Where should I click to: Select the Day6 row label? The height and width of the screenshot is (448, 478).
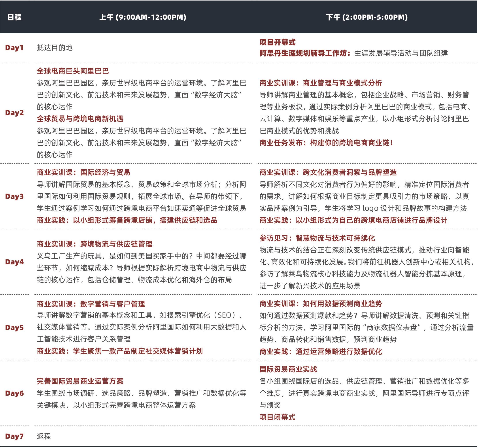point(14,393)
